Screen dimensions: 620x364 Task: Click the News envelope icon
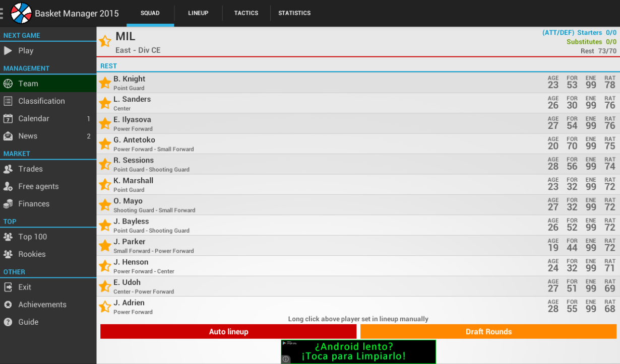pyautogui.click(x=8, y=136)
